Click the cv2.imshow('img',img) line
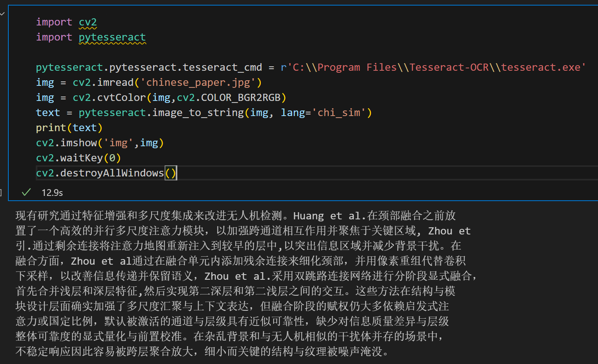This screenshot has width=598, height=364. pos(100,143)
